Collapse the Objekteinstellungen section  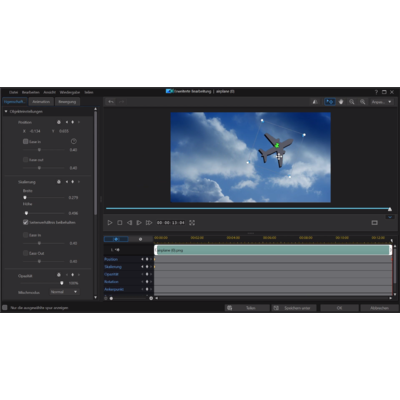pyautogui.click(x=6, y=112)
